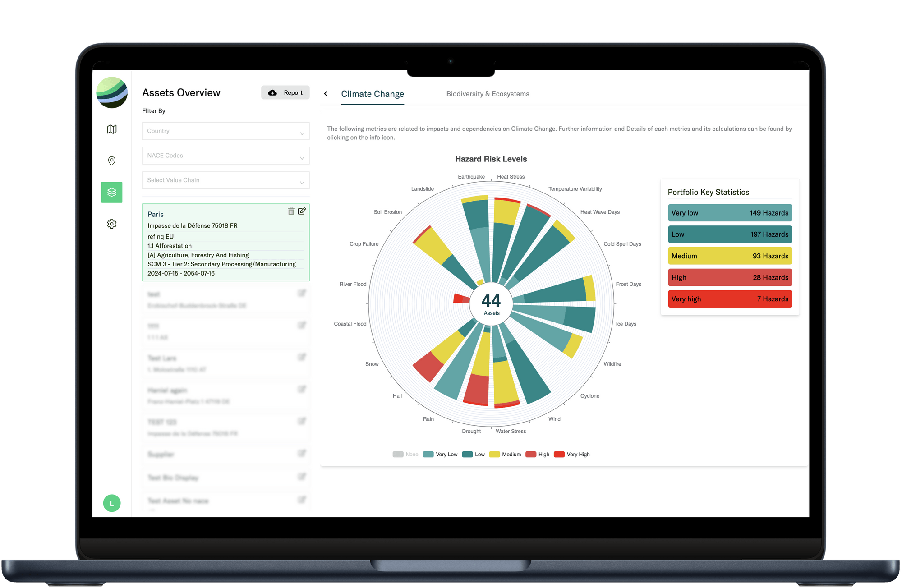This screenshot has height=588, width=902.
Task: Click the edit icon on the Test Lars asset
Action: tap(302, 357)
